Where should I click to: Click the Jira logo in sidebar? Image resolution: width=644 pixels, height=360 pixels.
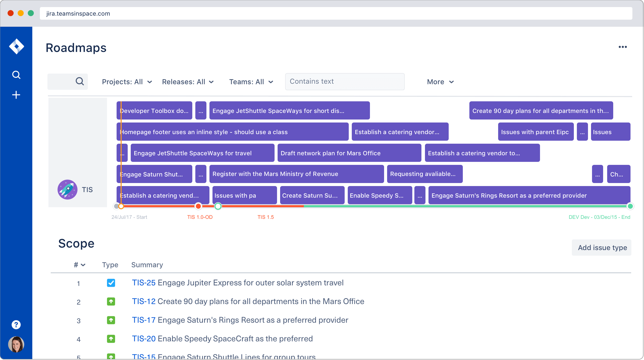(16, 46)
